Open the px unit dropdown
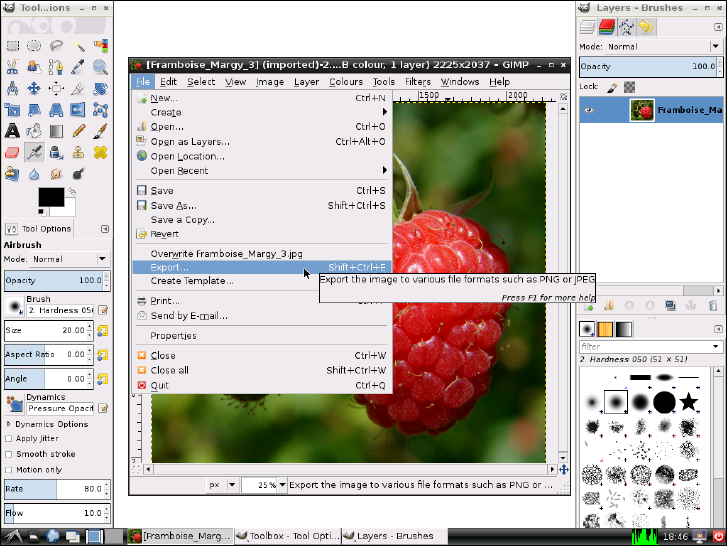The height and width of the screenshot is (546, 727). 223,485
